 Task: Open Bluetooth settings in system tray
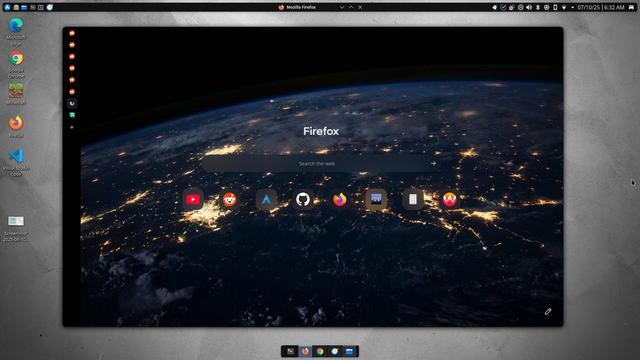point(538,7)
